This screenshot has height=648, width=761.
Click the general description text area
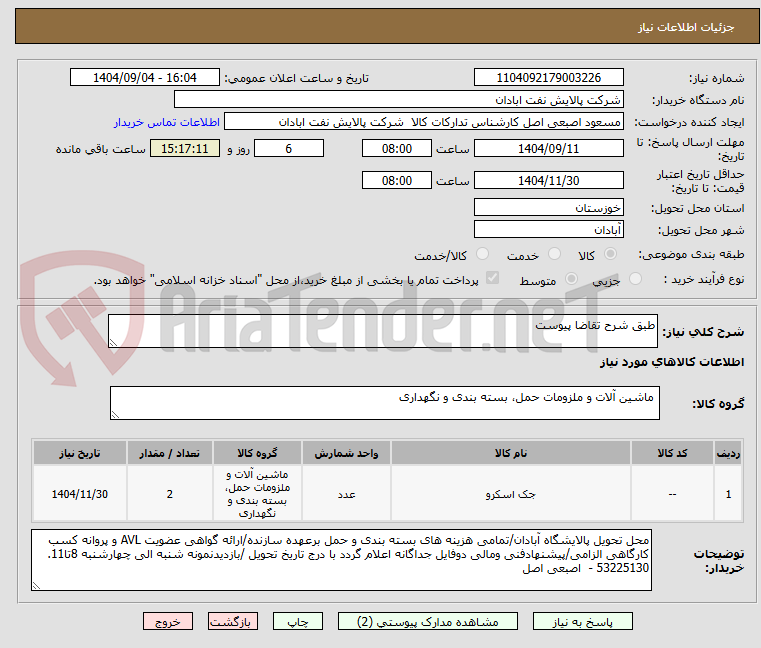pyautogui.click(x=382, y=331)
